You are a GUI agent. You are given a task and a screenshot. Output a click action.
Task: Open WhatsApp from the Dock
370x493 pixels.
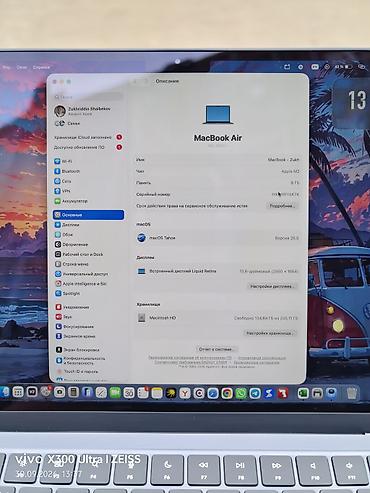tap(241, 393)
